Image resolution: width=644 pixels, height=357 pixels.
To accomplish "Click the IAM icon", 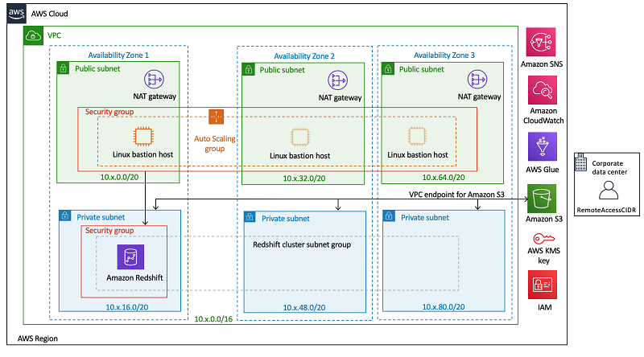I will pyautogui.click(x=543, y=285).
